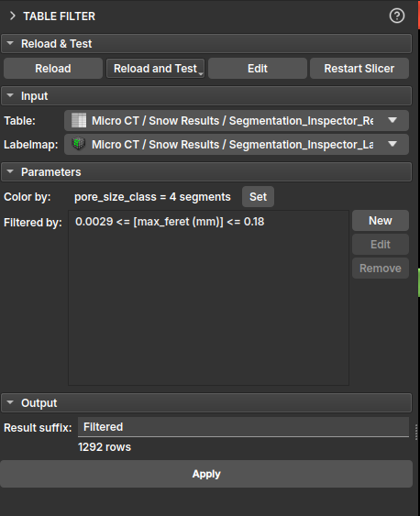
Task: Add a New filter
Action: click(x=381, y=221)
